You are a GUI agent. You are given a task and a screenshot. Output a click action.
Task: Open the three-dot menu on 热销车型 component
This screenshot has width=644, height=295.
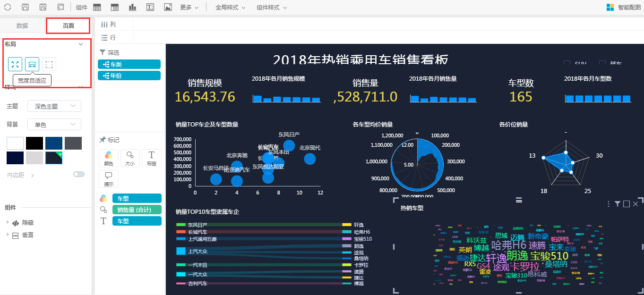[x=609, y=204]
